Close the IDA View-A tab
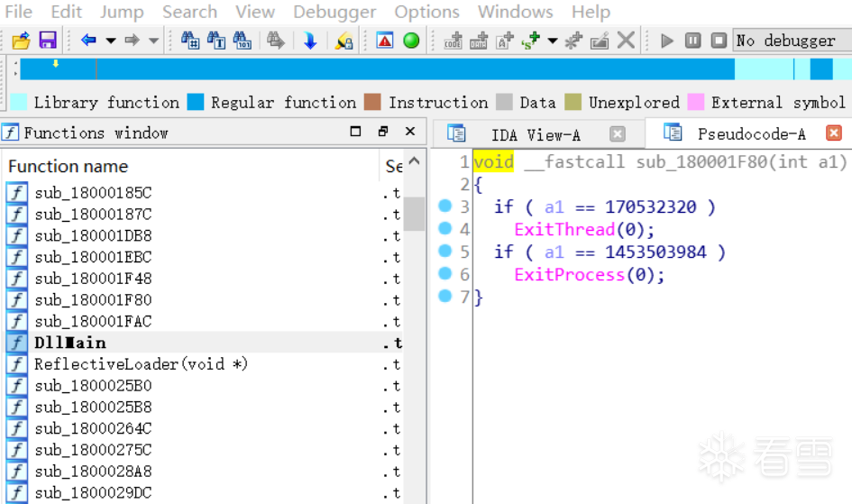 click(x=618, y=133)
